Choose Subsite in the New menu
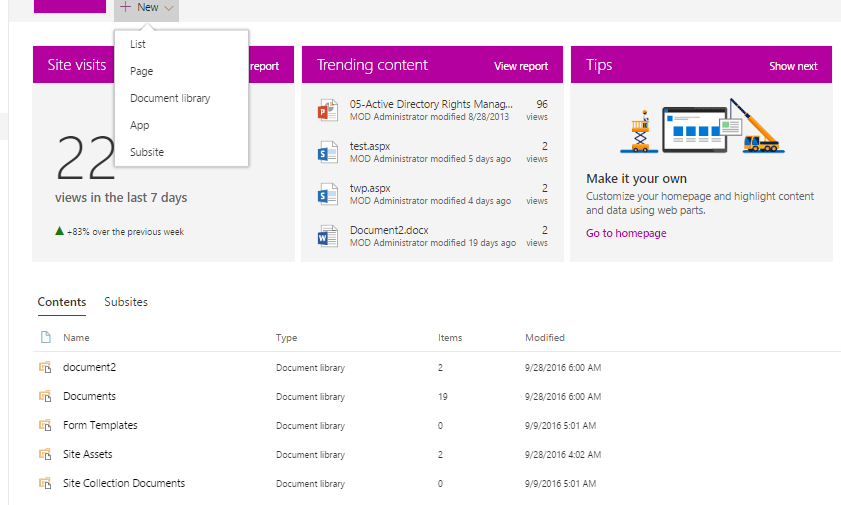The width and height of the screenshot is (841, 505). click(147, 152)
